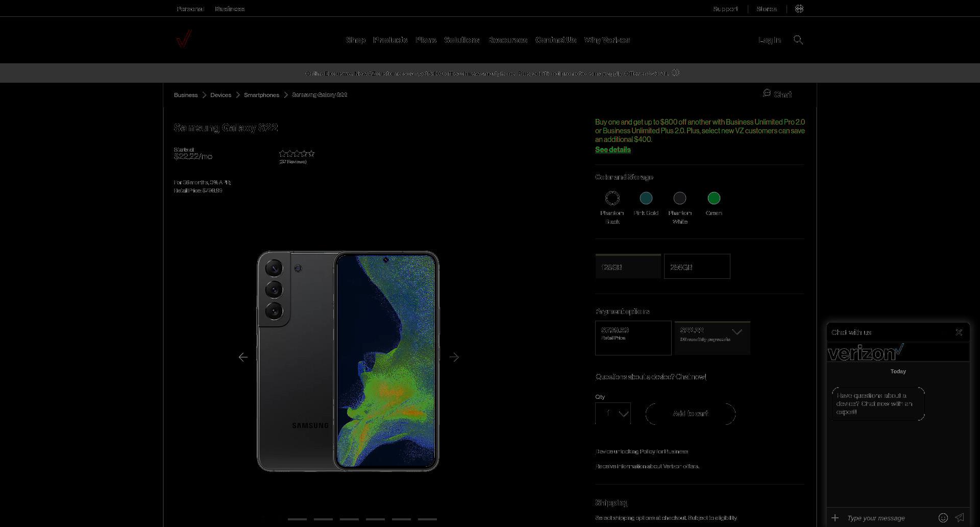Open the Contact Us menu item

pos(556,40)
